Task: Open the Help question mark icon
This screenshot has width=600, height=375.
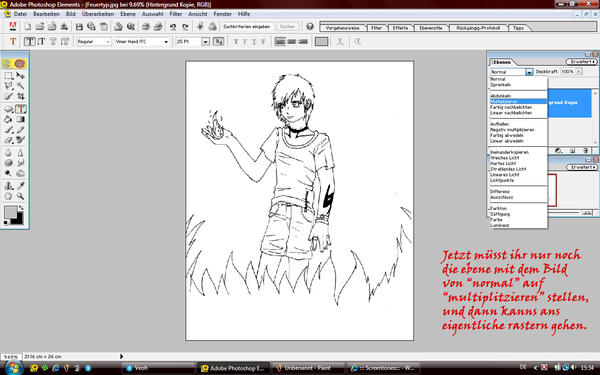Action: click(x=310, y=26)
